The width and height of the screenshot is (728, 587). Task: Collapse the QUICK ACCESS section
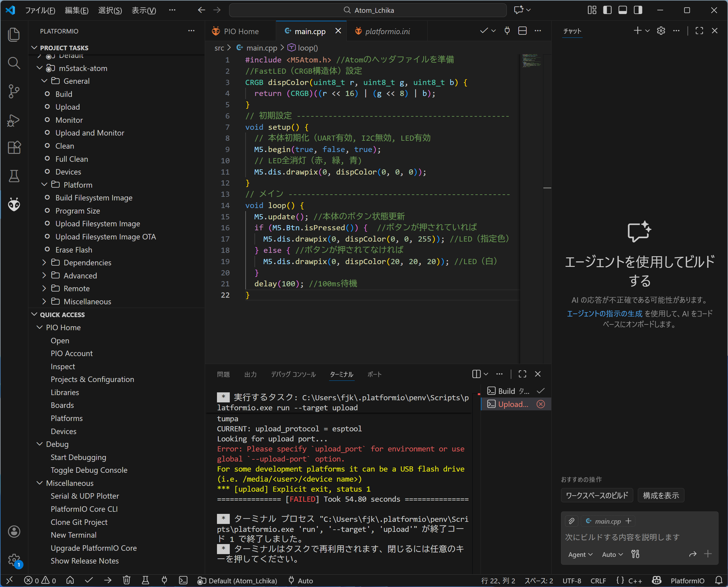click(62, 314)
